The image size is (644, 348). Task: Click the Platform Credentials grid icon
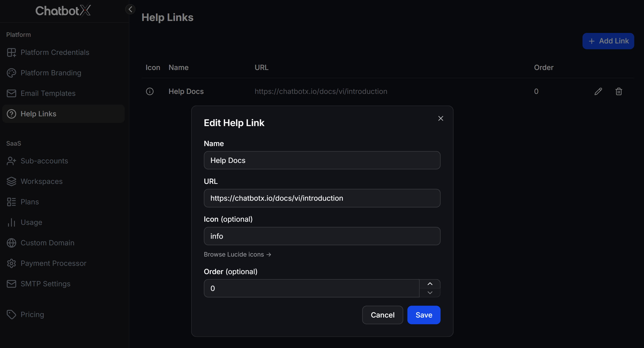click(11, 52)
